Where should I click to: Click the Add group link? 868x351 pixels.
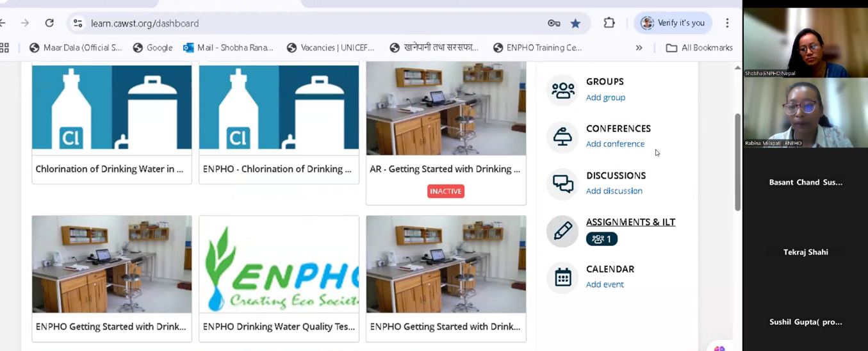[605, 97]
